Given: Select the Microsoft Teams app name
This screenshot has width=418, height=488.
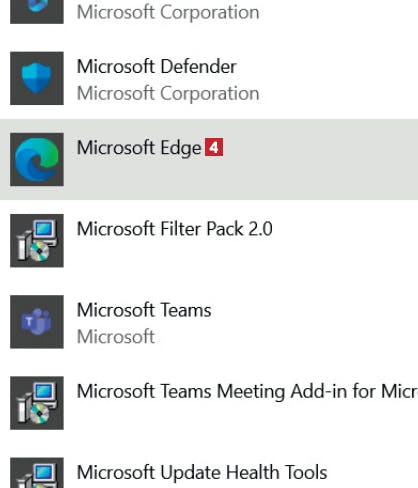Looking at the screenshot, I should (x=144, y=310).
